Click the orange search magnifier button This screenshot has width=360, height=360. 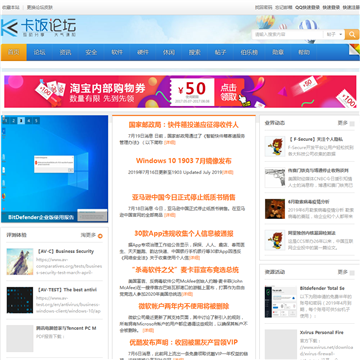click(352, 34)
